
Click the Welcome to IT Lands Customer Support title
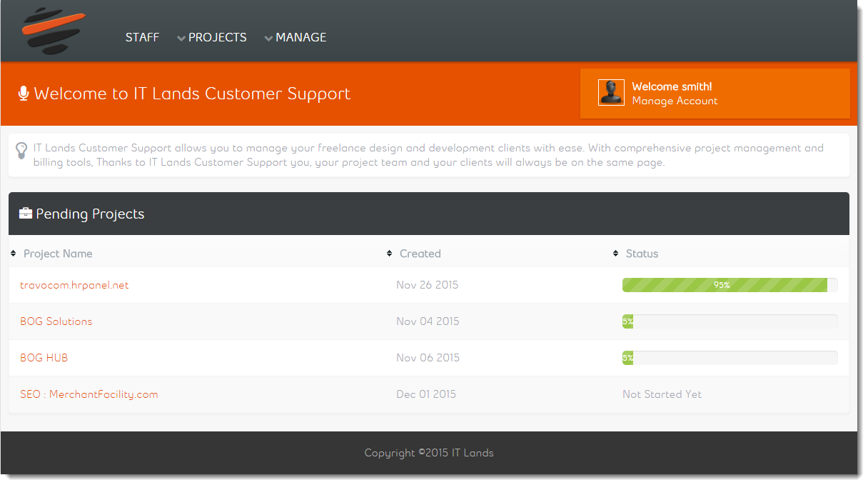(x=192, y=94)
